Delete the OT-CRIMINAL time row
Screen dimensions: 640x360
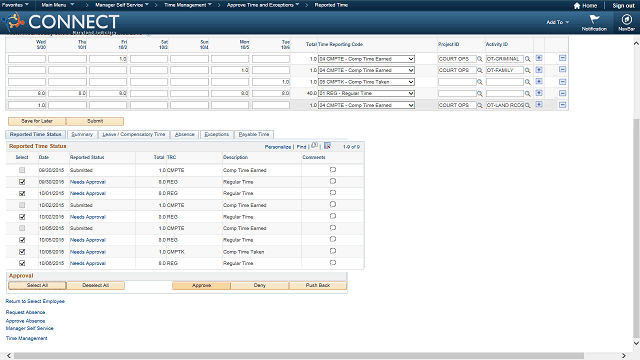[562, 58]
